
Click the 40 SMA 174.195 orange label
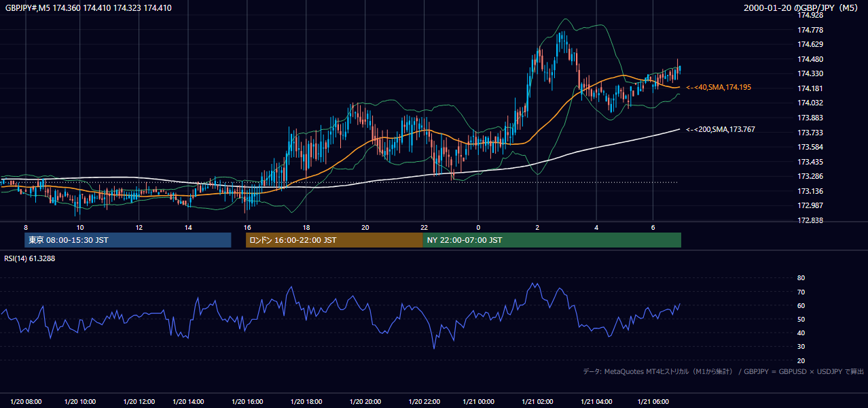719,87
